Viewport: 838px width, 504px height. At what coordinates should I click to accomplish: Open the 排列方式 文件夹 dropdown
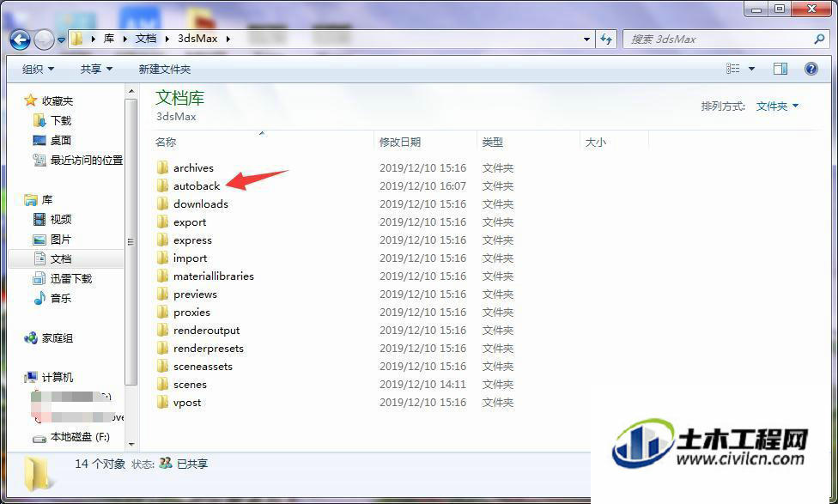tap(777, 106)
